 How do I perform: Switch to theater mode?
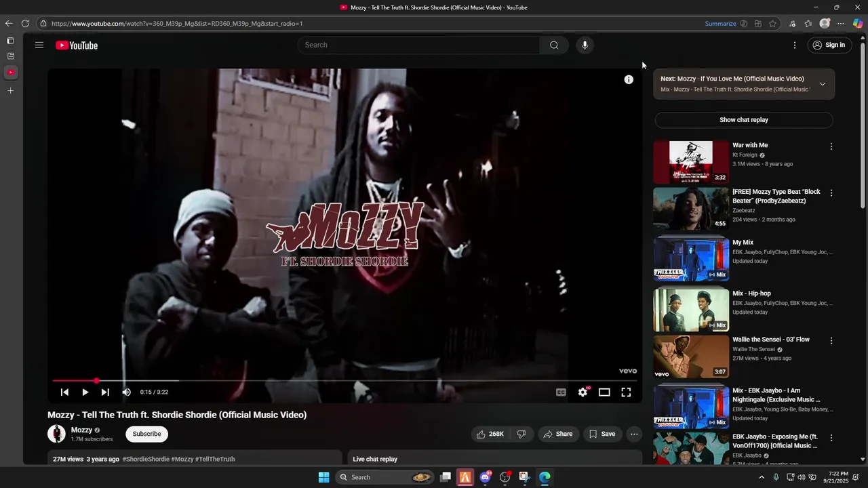click(x=604, y=392)
